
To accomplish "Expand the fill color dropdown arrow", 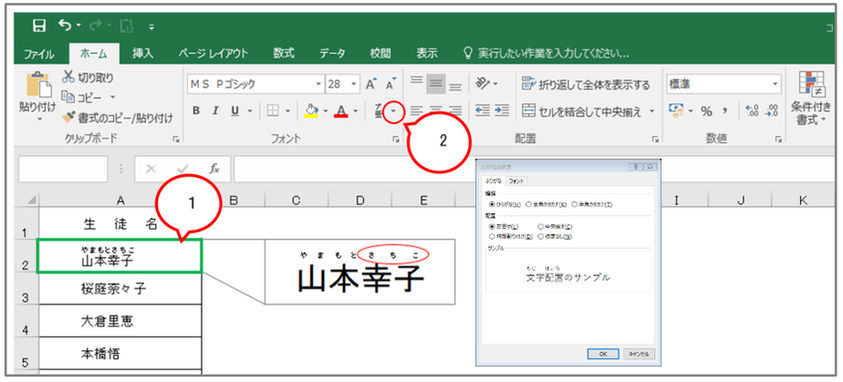I will (x=325, y=111).
